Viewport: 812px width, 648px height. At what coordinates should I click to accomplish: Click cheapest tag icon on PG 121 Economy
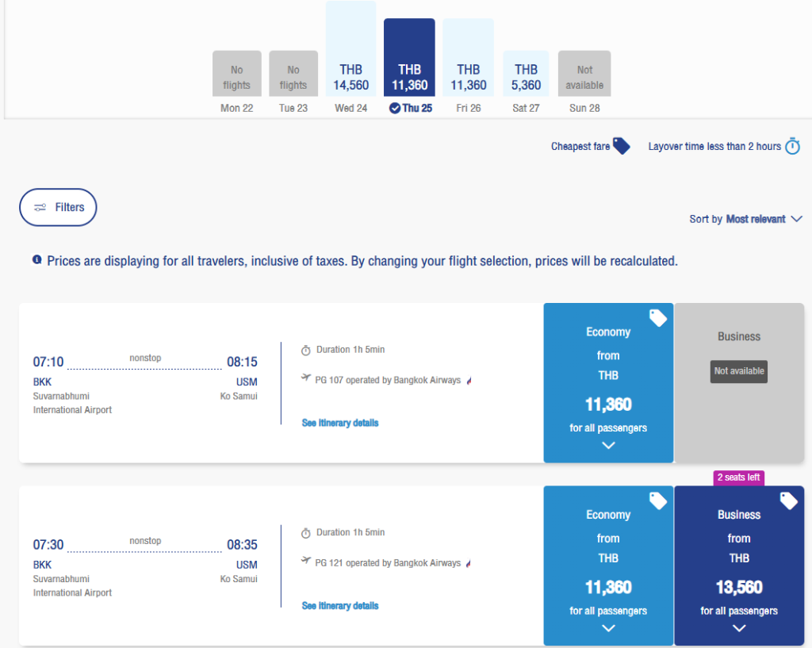coord(657,500)
